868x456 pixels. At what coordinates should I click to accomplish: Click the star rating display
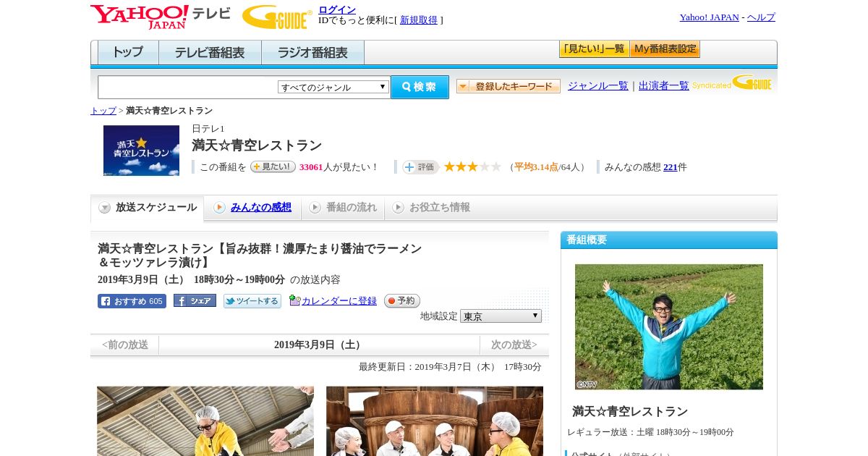point(472,167)
